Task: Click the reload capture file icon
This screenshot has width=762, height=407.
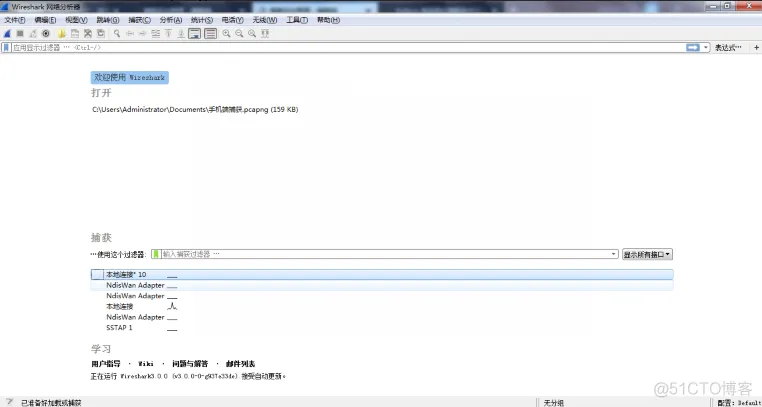Action: coord(101,34)
